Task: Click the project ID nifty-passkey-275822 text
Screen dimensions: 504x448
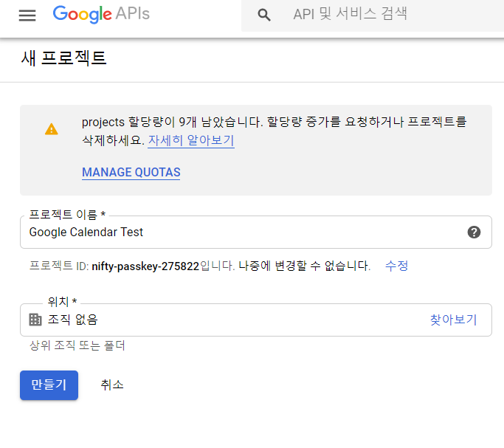Action: pyautogui.click(x=145, y=266)
